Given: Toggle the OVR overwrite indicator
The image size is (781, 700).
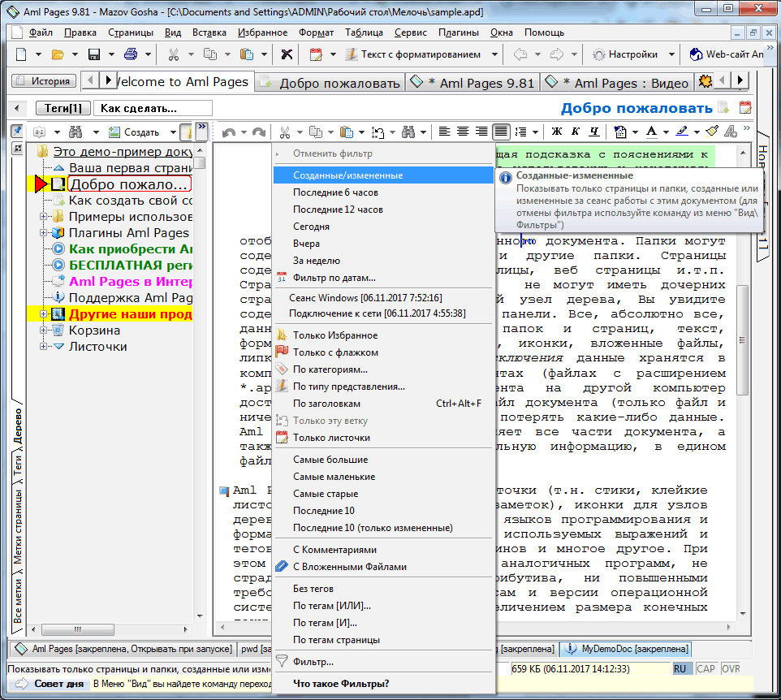Looking at the screenshot, I should (x=731, y=669).
